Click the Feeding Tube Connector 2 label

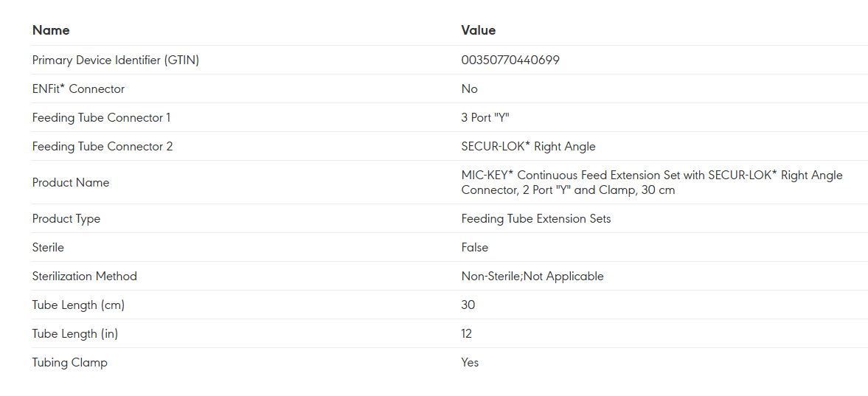pos(103,146)
